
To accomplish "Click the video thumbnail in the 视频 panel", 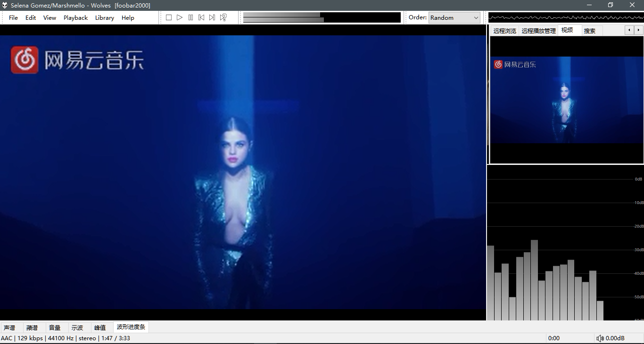I will [566, 100].
